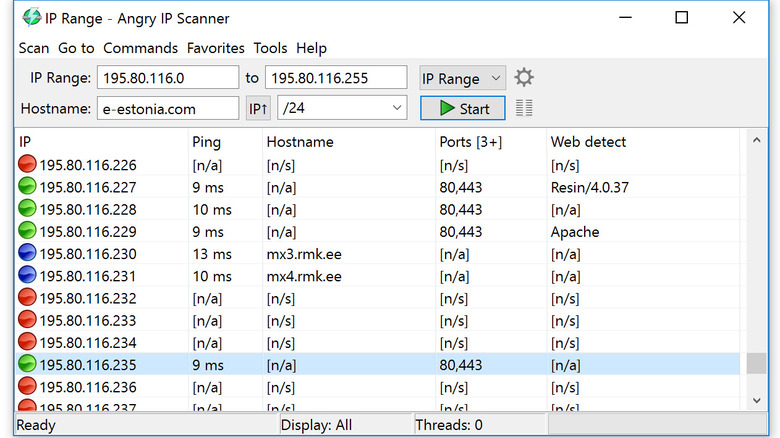Open the Favorites menu
This screenshot has height=438, width=780.
coord(215,48)
